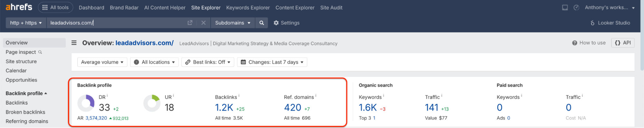
Task: Open the Average volume dropdown
Action: [102, 62]
